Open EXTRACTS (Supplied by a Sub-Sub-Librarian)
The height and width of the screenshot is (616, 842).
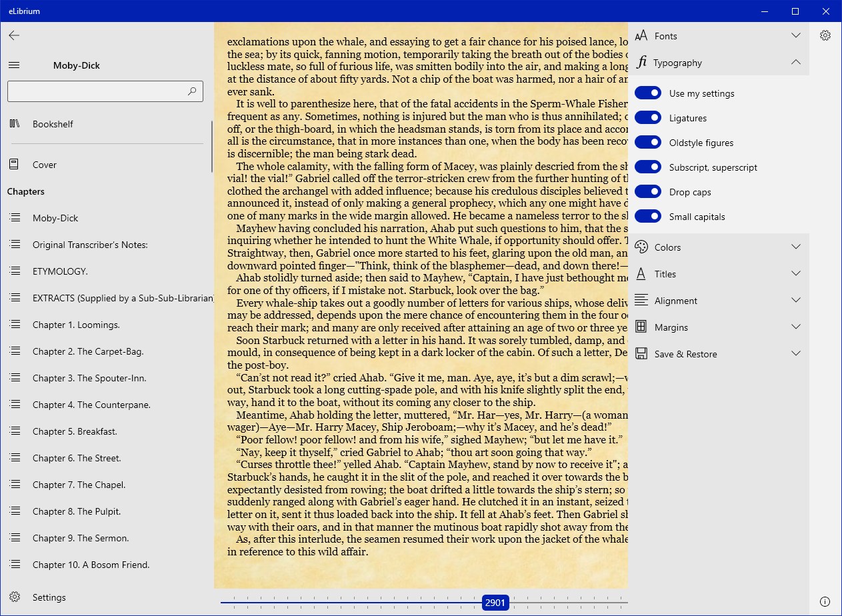tap(107, 298)
